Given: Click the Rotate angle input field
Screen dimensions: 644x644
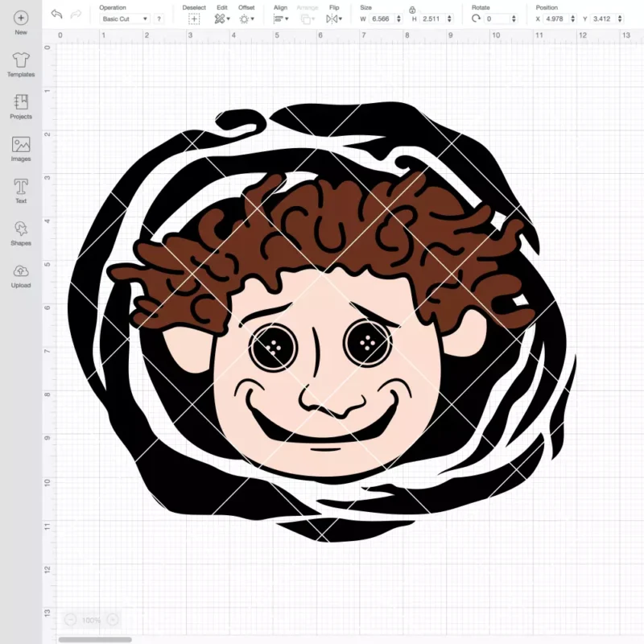Looking at the screenshot, I should (497, 19).
